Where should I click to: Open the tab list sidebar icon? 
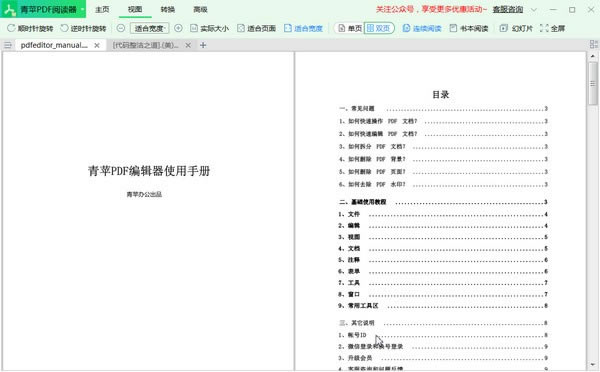(8, 45)
